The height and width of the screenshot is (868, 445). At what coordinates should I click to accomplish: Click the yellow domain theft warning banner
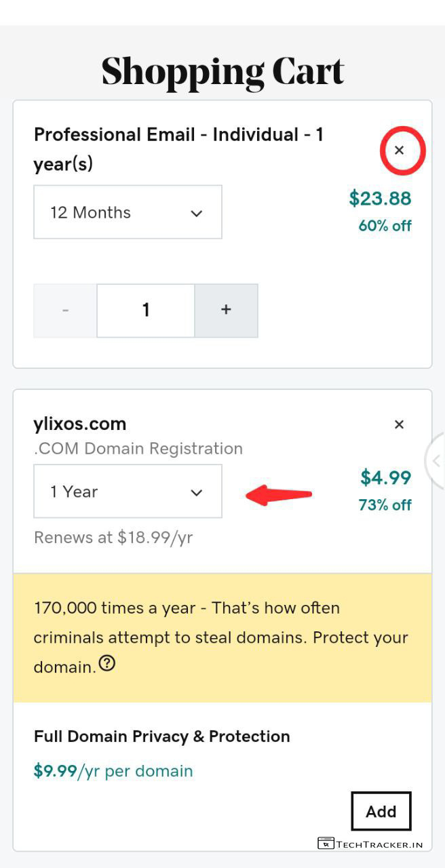click(x=222, y=637)
